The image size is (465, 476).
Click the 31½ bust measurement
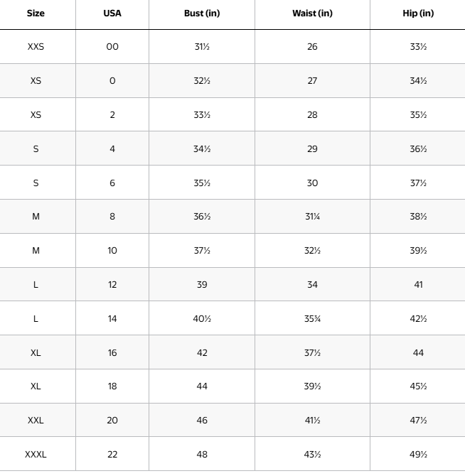tap(202, 47)
